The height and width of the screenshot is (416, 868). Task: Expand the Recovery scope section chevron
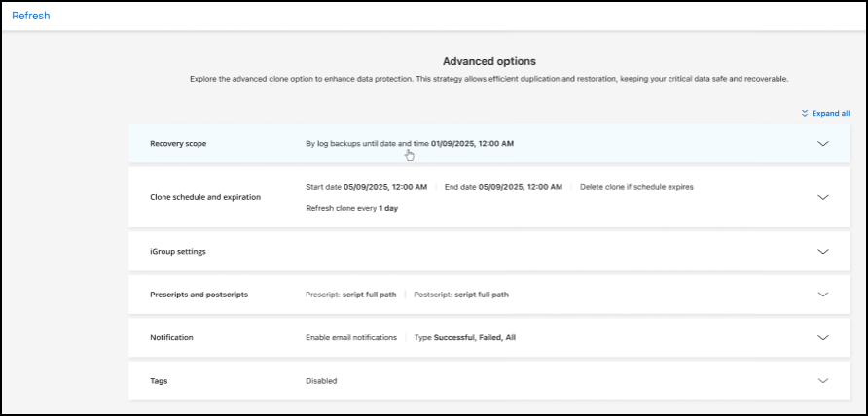[823, 143]
